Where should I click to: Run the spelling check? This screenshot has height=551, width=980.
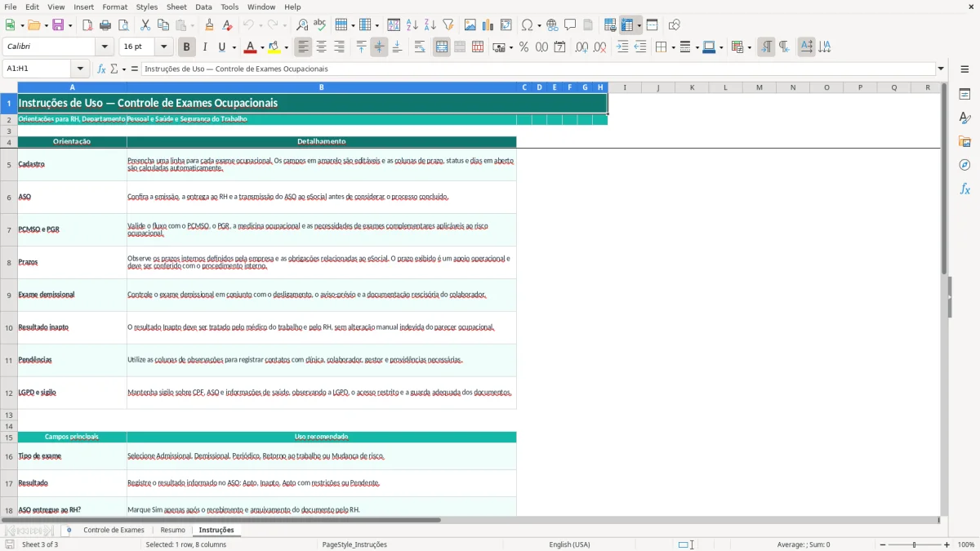coord(319,25)
